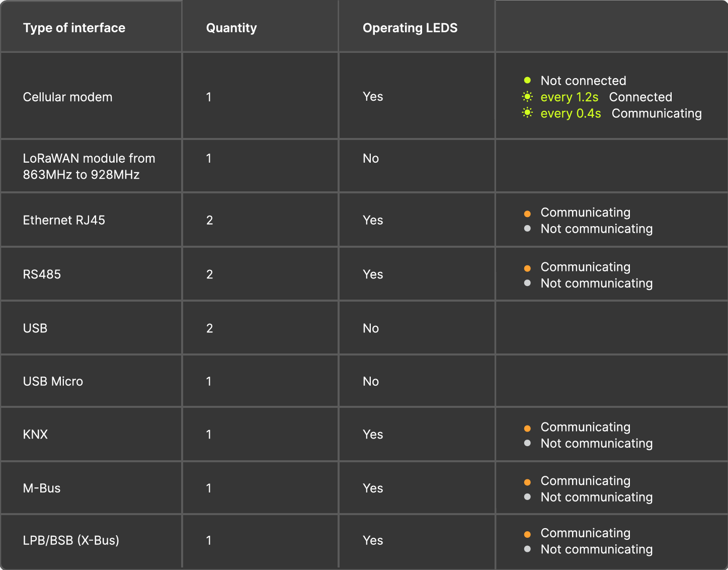
Task: Click the blinking LED icon beside every 0.4s
Action: coord(527,113)
